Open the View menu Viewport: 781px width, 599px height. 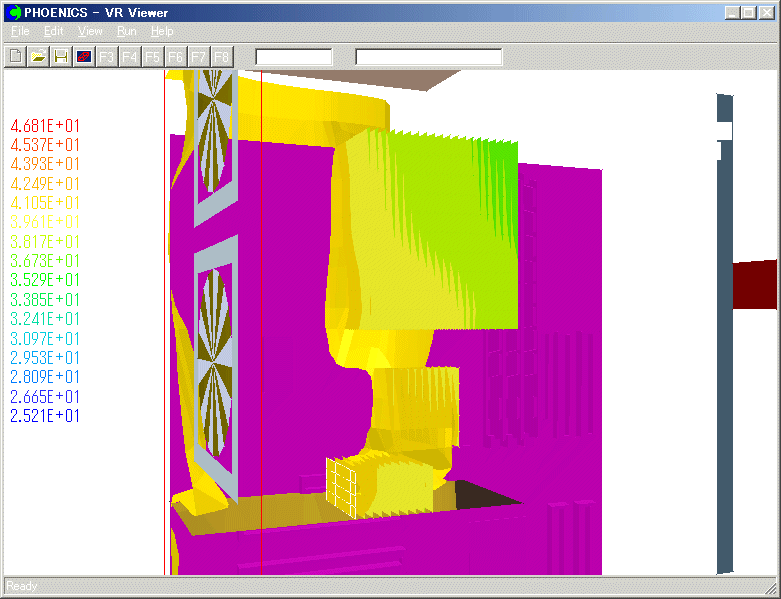click(x=90, y=31)
